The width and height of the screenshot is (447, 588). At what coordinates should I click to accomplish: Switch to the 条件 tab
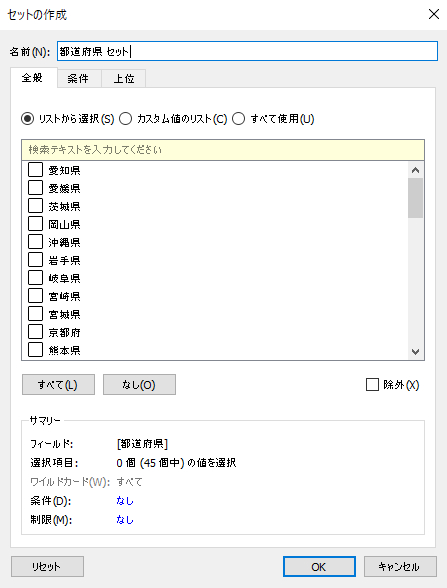pos(79,78)
